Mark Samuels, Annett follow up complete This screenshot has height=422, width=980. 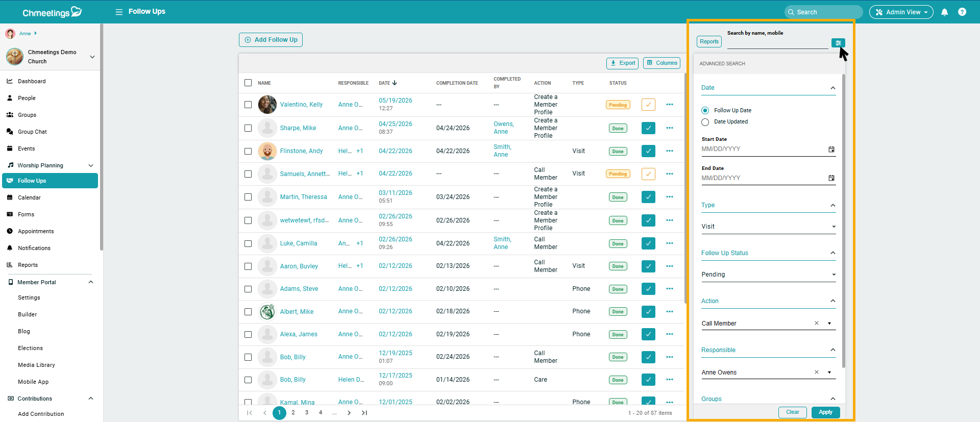coord(648,174)
